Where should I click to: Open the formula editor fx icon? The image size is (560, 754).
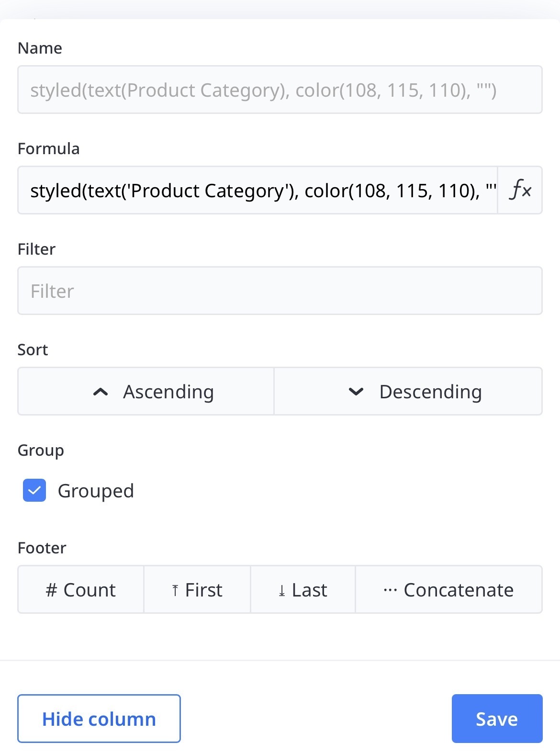520,190
